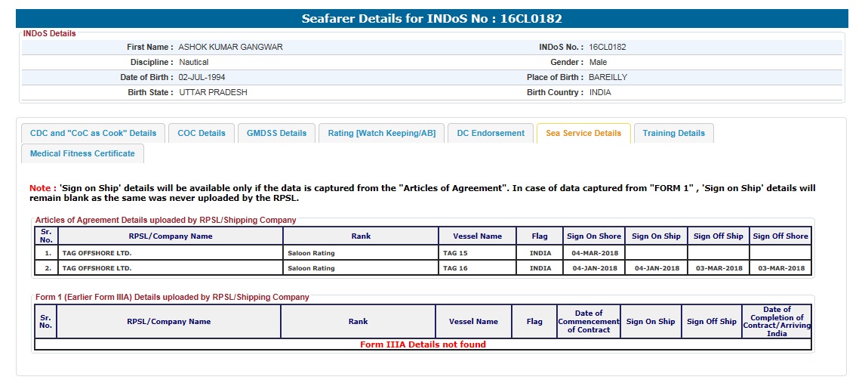Click the Form IIIA Details not found message
The image size is (868, 386).
tap(423, 344)
